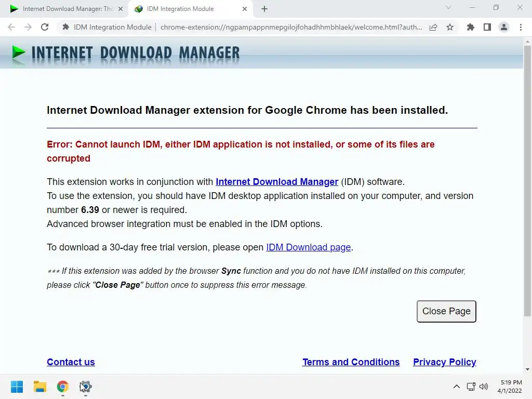
Task: Go back using the browser back arrow
Action: click(11, 27)
